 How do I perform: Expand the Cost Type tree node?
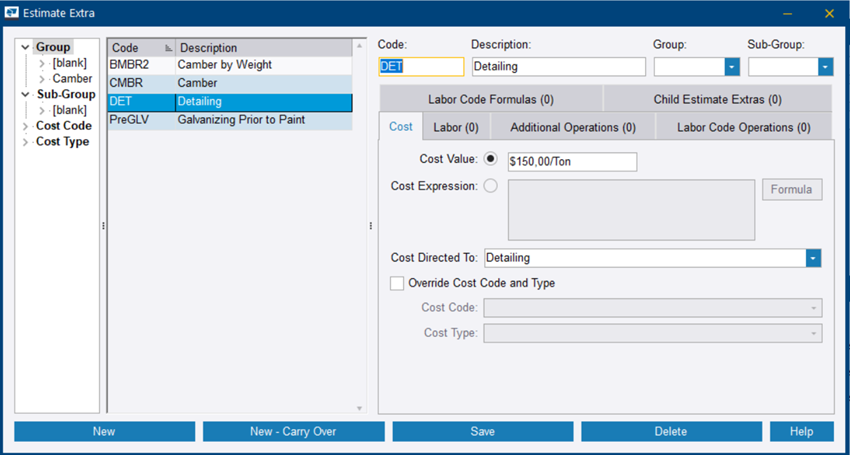point(25,142)
